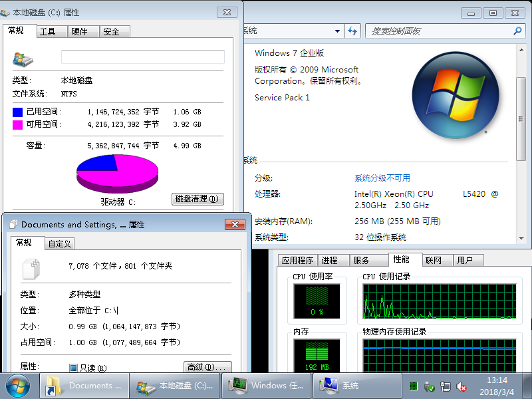Click the 高级 (D)... button

click(207, 367)
